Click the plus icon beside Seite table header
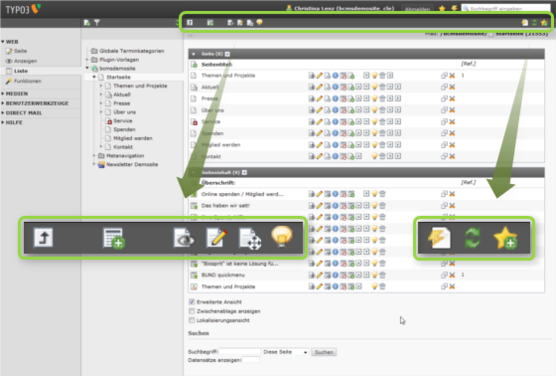Screen dimensions: 556x376 click(227, 54)
